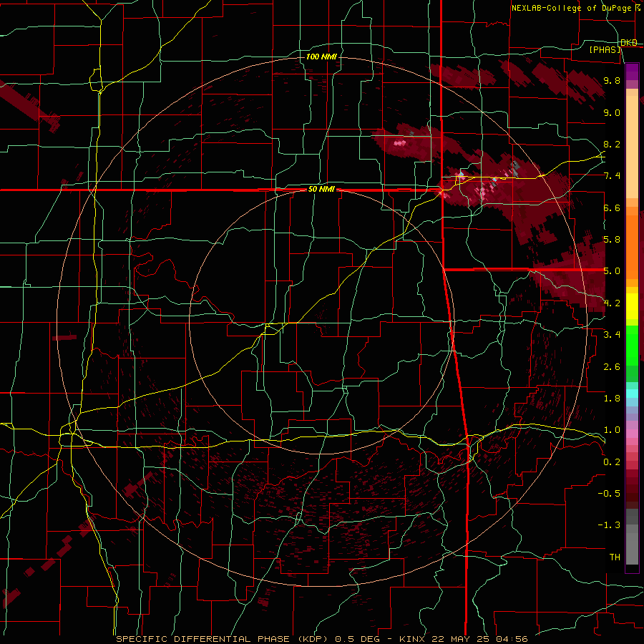The image size is (644, 644).
Task: Pick the peach segment of the color bar
Action: (x=632, y=147)
